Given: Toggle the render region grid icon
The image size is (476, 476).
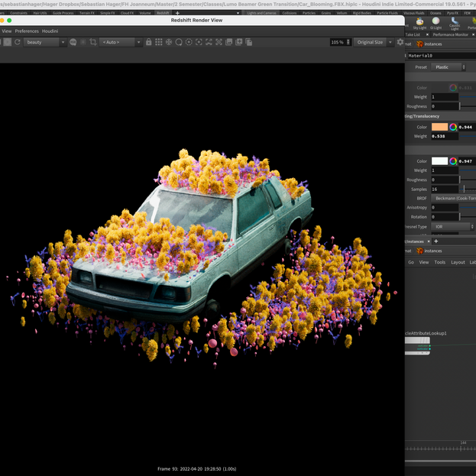Looking at the screenshot, I should [83, 42].
